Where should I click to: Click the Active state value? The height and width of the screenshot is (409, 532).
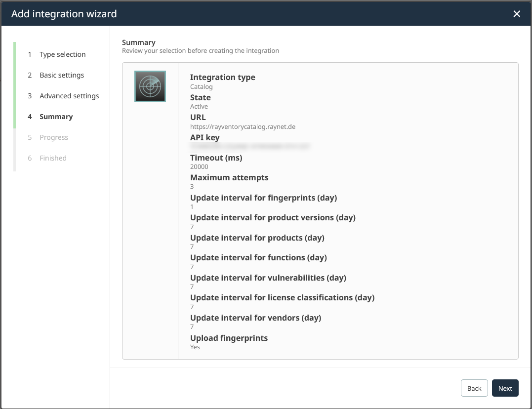pyautogui.click(x=199, y=106)
